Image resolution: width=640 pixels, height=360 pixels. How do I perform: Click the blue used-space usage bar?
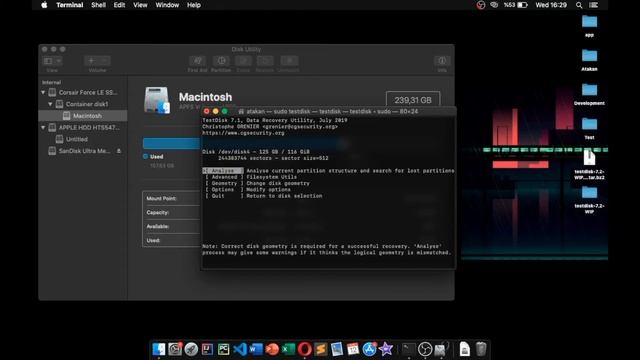point(171,143)
